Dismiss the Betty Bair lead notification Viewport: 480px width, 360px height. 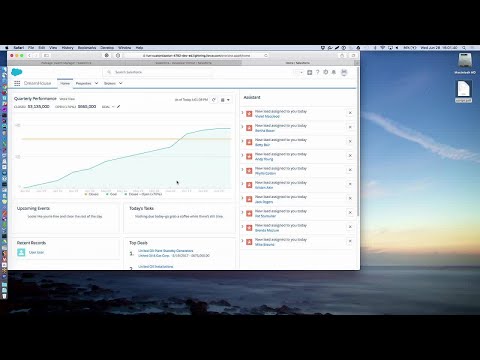[x=350, y=141]
